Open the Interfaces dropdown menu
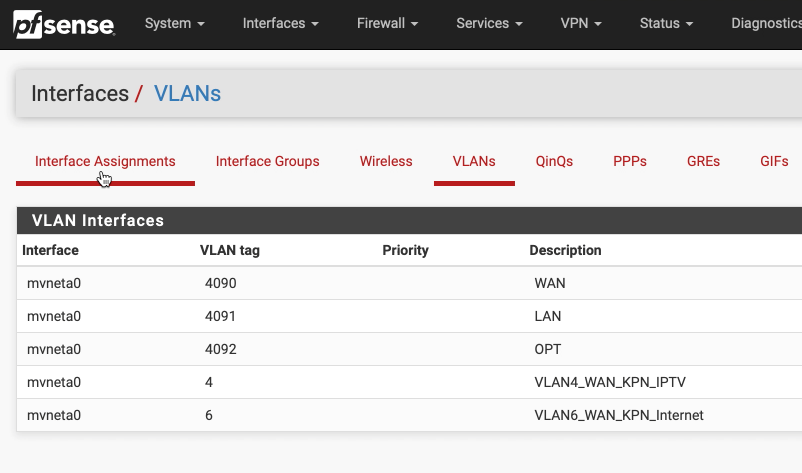The image size is (802, 473). coord(280,24)
